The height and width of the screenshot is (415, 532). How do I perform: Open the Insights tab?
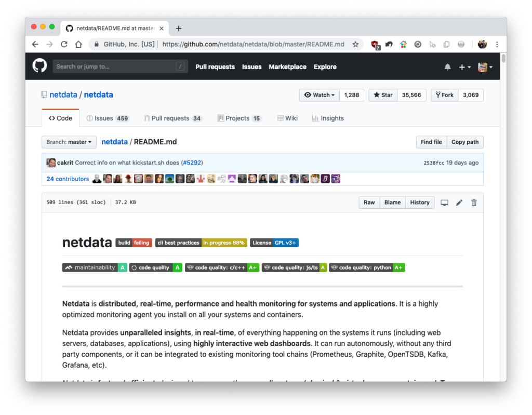coord(328,118)
